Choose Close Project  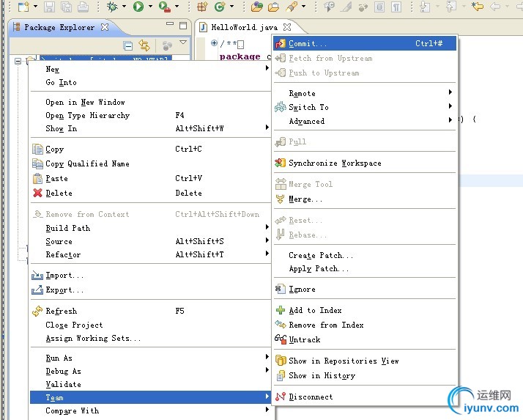(x=150, y=325)
